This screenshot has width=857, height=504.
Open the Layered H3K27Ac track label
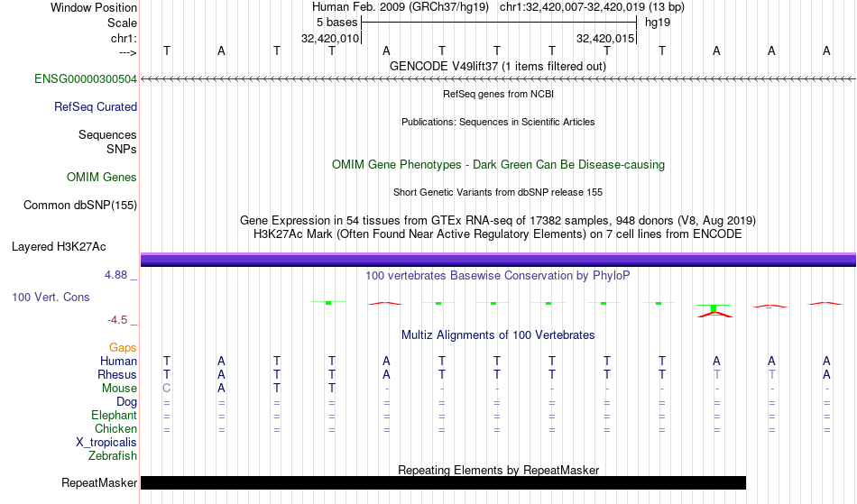click(x=59, y=247)
